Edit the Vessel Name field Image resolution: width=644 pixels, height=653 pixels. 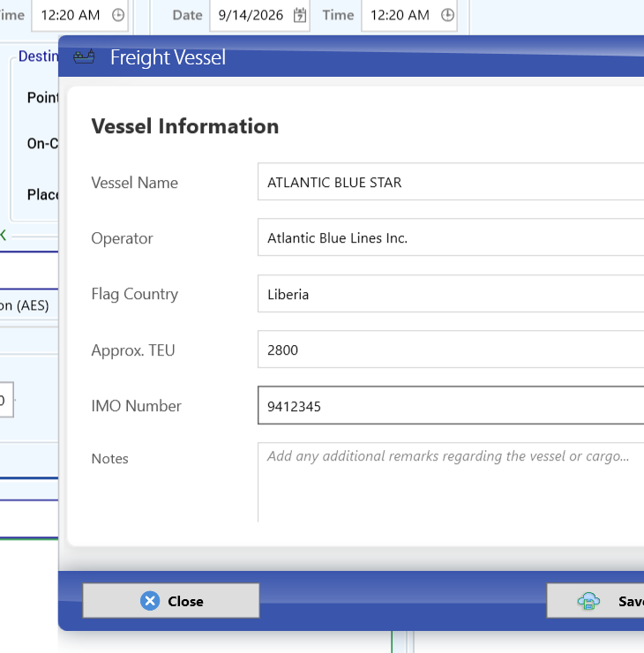tap(451, 182)
